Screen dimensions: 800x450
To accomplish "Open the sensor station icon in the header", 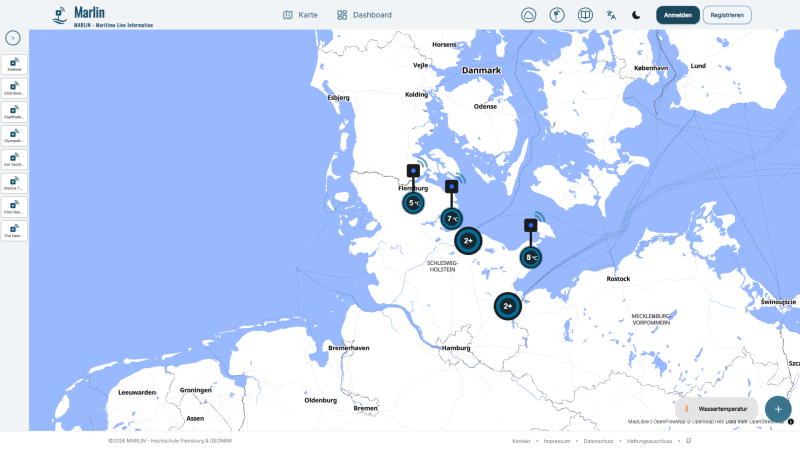I will point(557,15).
